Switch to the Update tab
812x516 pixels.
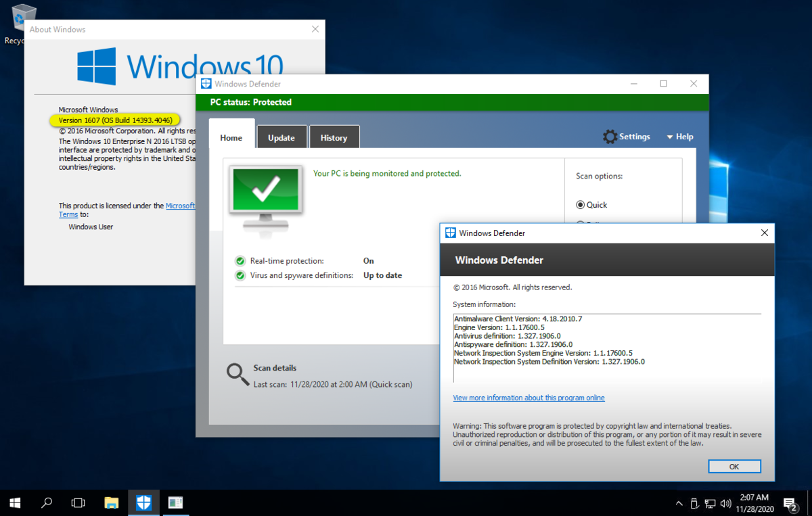(281, 137)
